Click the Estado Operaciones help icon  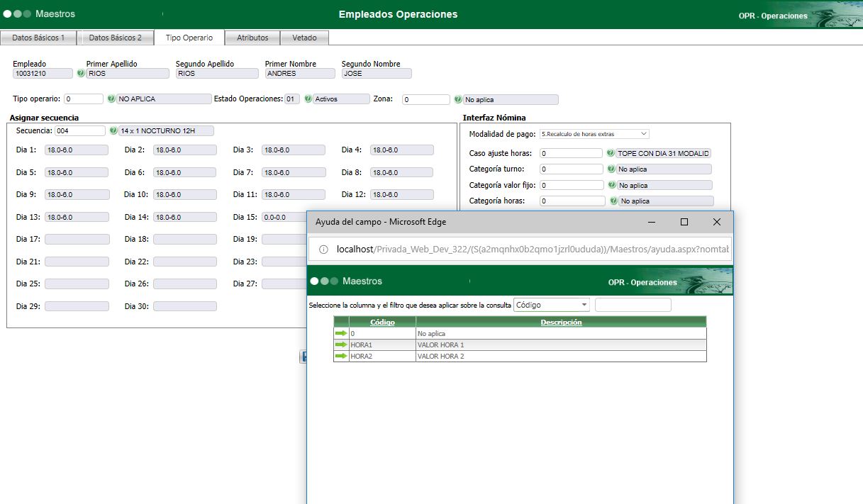(x=308, y=99)
